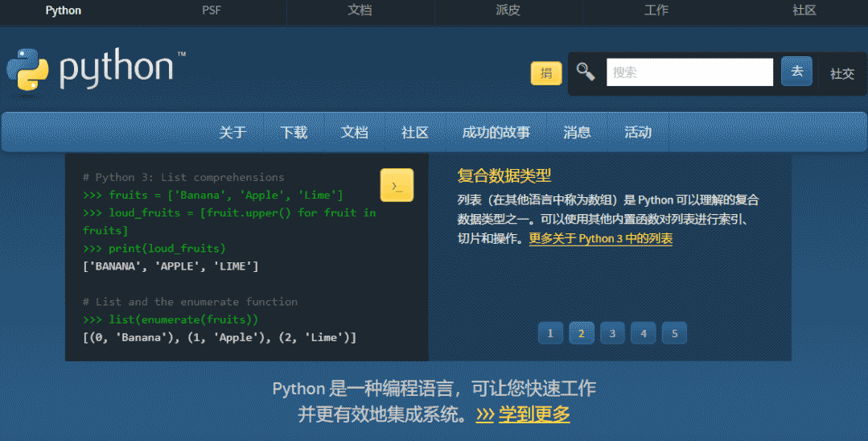Click inside the 搜索 search field

tap(689, 72)
